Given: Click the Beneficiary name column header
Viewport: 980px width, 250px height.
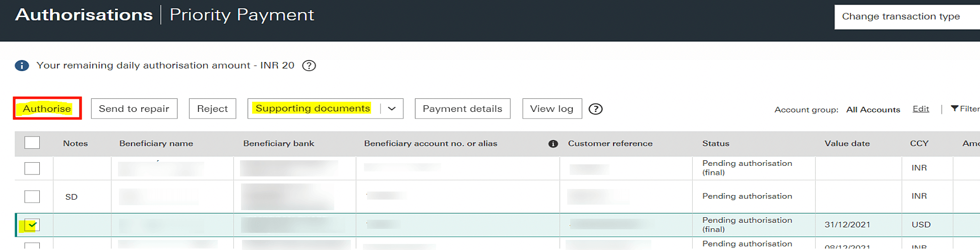Looking at the screenshot, I should (156, 144).
